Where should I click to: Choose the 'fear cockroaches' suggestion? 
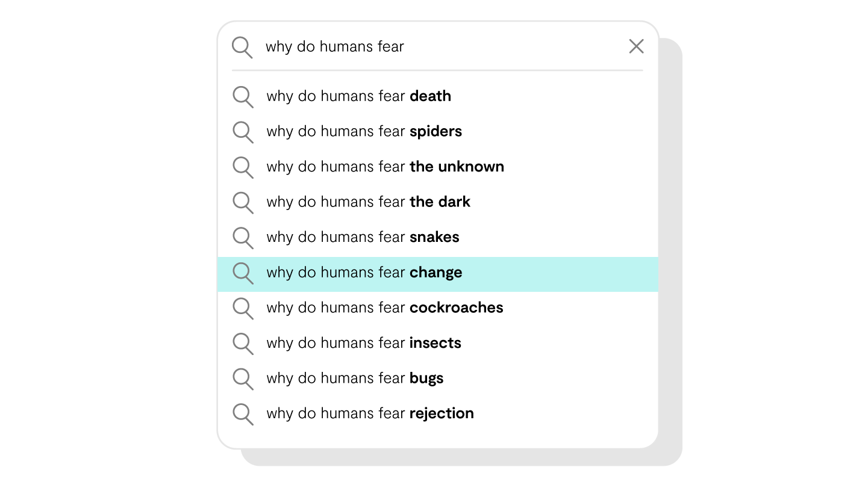[x=384, y=307]
